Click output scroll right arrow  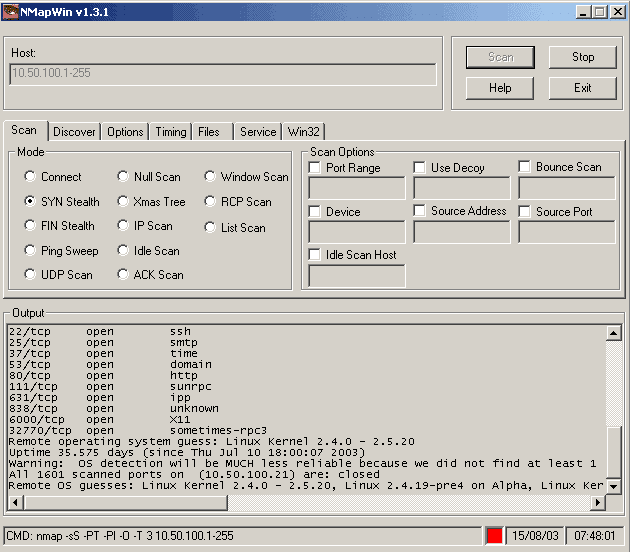[598, 502]
